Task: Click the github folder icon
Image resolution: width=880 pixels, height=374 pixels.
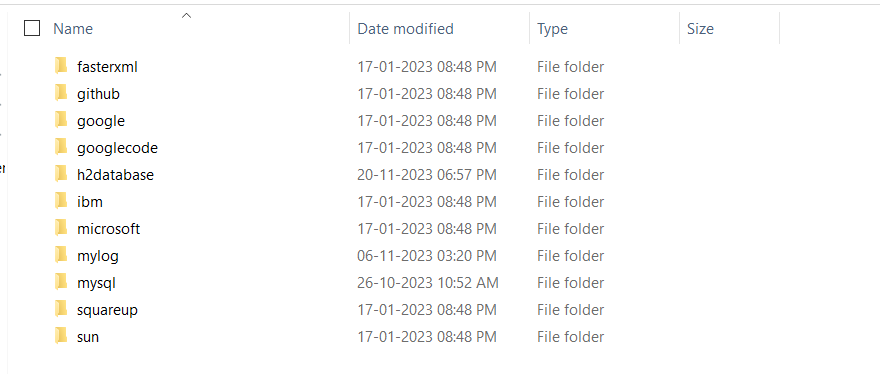Action: tap(61, 93)
